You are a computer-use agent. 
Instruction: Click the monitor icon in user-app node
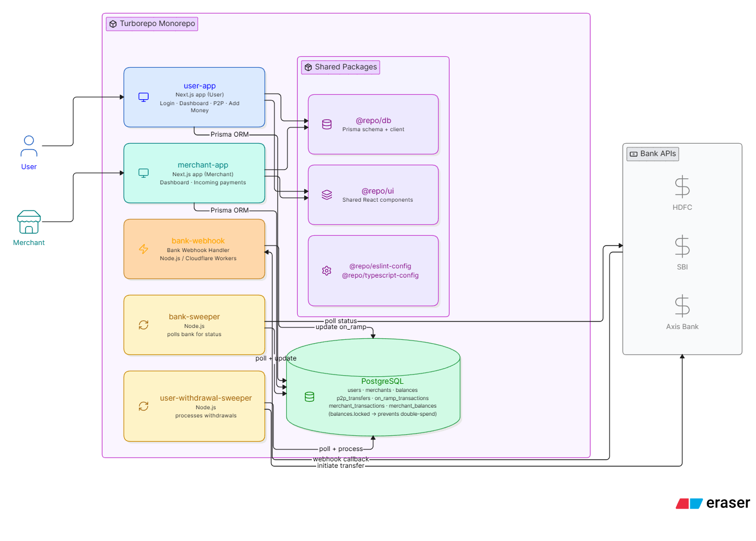[x=144, y=97]
